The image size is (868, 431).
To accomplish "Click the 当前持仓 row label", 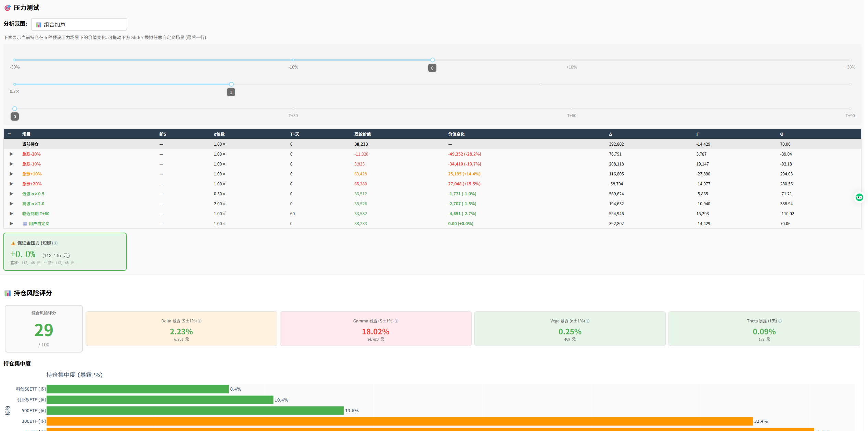I will tap(30, 144).
